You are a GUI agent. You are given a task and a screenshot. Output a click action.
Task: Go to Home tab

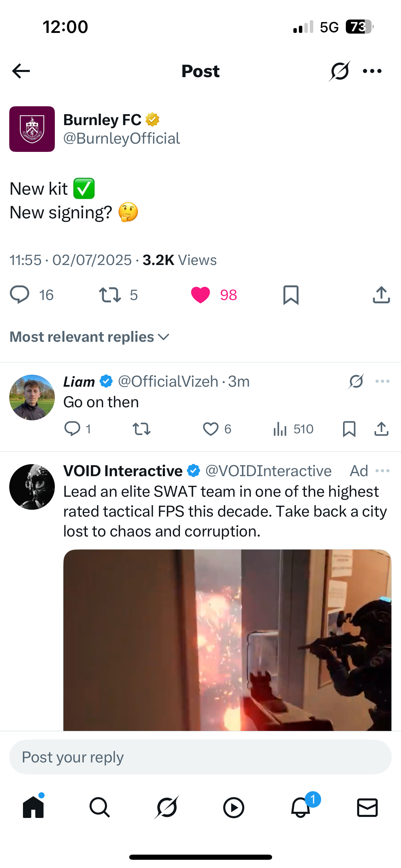[33, 807]
